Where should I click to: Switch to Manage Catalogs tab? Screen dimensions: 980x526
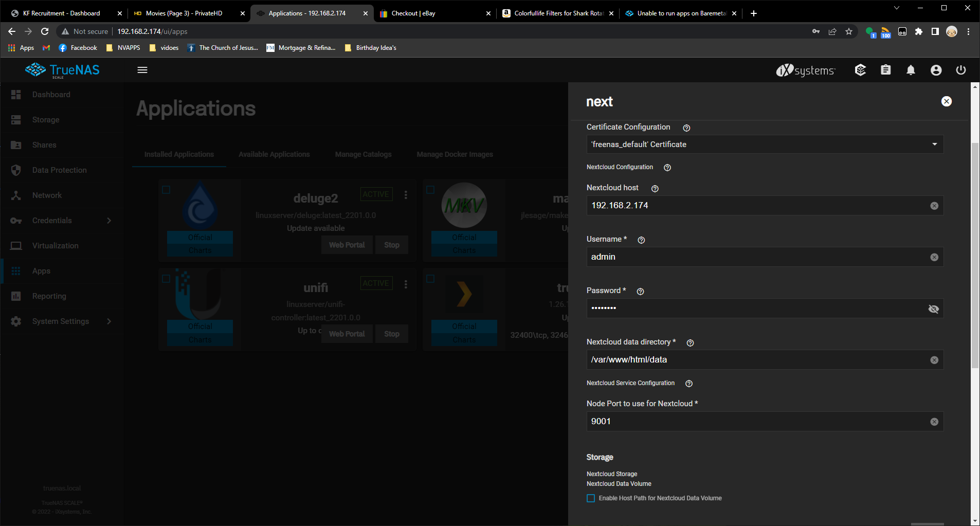coord(364,154)
